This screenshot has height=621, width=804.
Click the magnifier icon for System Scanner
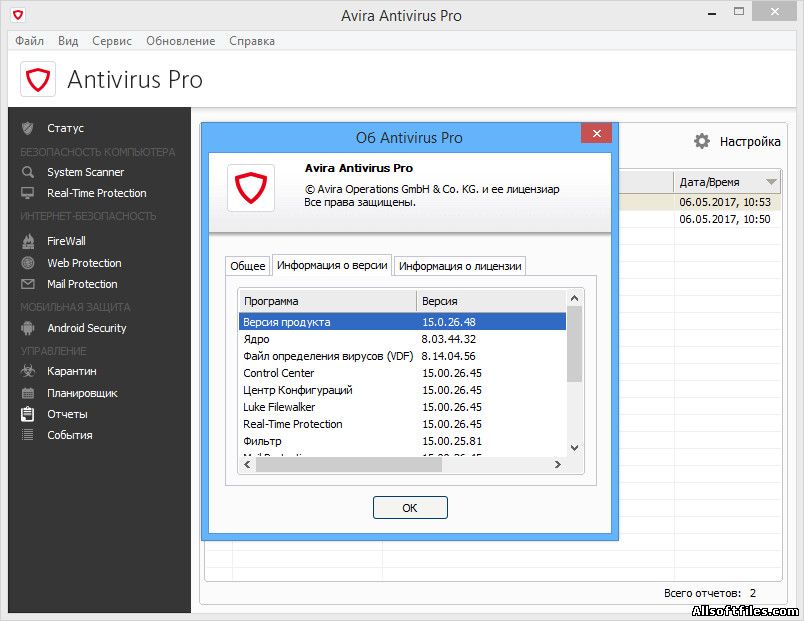click(28, 172)
